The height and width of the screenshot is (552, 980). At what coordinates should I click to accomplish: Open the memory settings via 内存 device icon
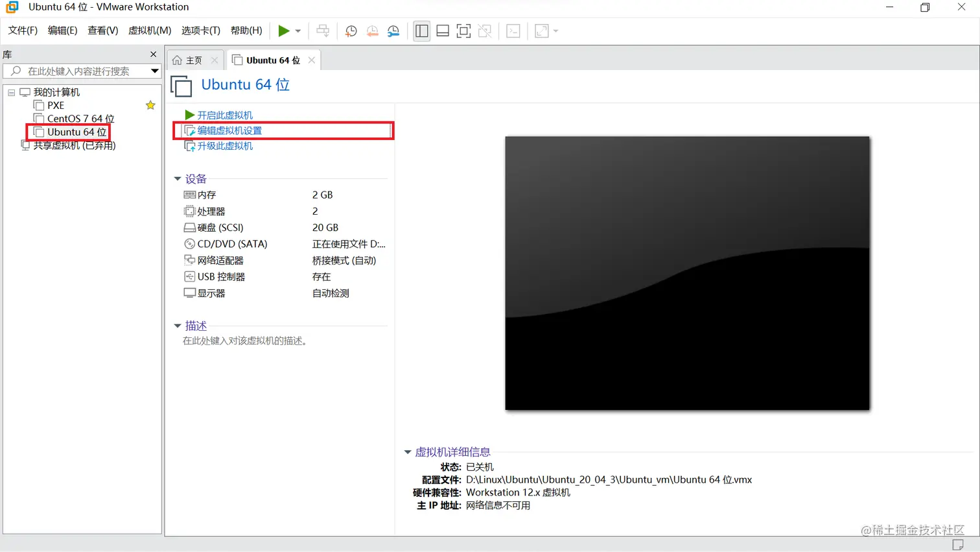point(190,195)
